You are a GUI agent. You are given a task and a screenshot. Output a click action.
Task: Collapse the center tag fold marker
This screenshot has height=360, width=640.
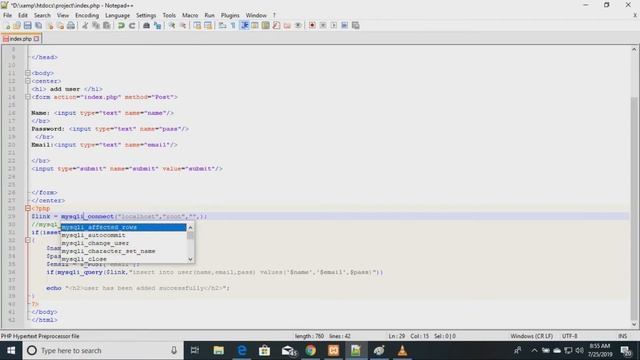tap(28, 81)
